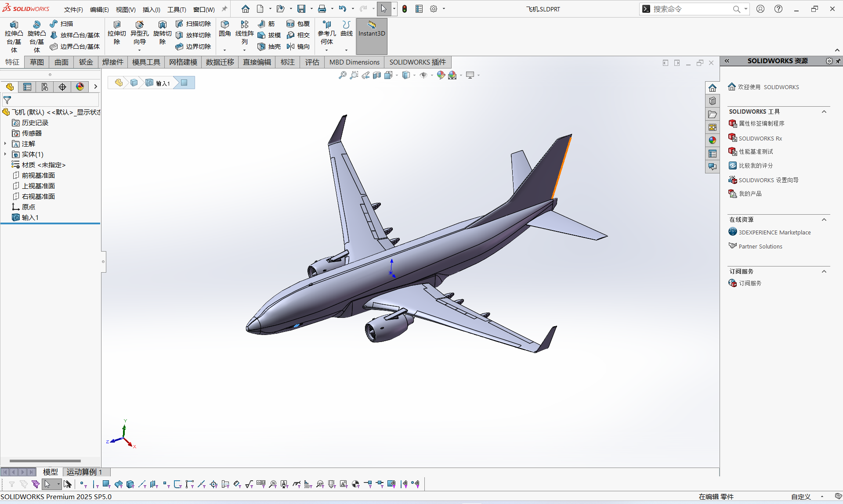Select the 旋转切除 revolved cut tool
The image size is (843, 504).
coord(162,33)
